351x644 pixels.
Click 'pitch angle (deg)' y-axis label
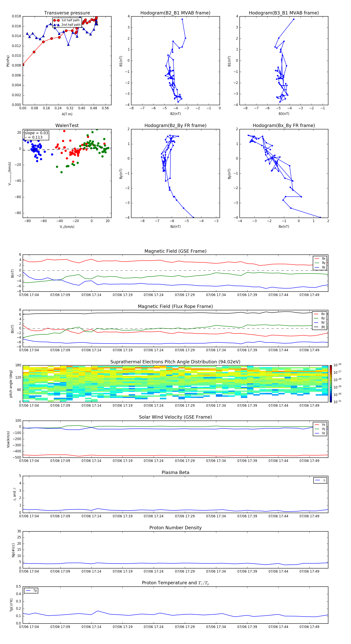(x=11, y=384)
